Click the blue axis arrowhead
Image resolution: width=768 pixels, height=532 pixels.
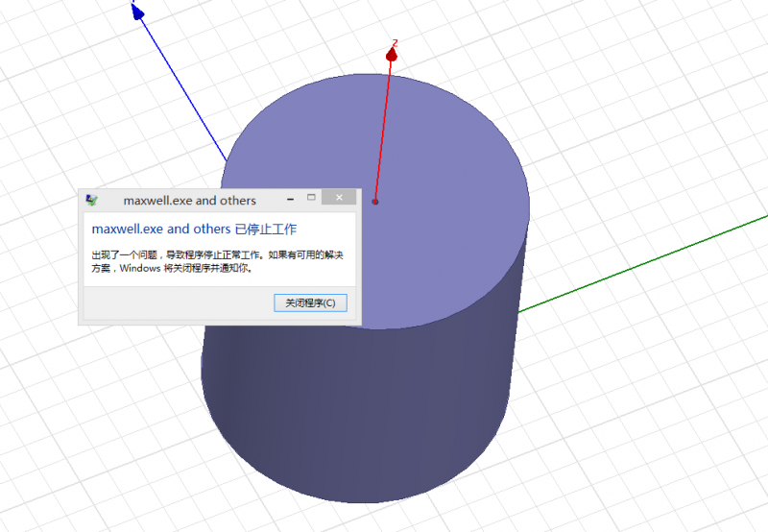[x=137, y=12]
